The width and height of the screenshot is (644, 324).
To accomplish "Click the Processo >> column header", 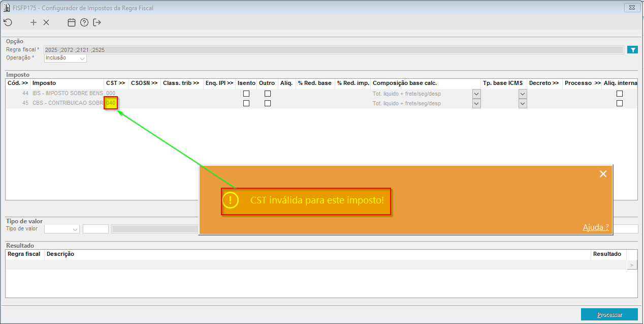I will pyautogui.click(x=582, y=83).
